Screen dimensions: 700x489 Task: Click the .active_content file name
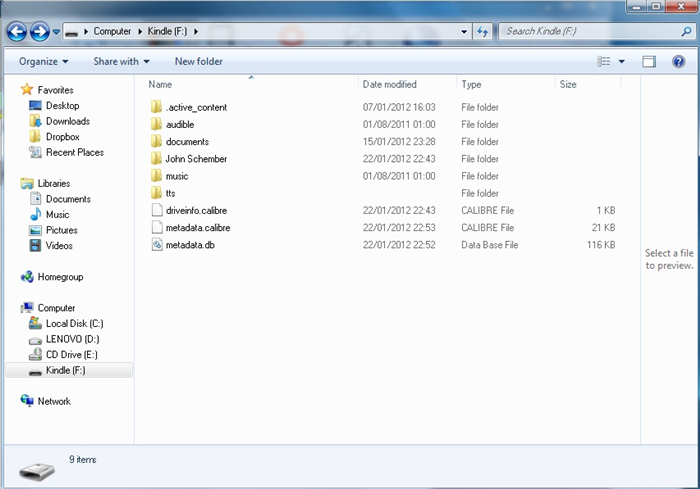click(196, 107)
